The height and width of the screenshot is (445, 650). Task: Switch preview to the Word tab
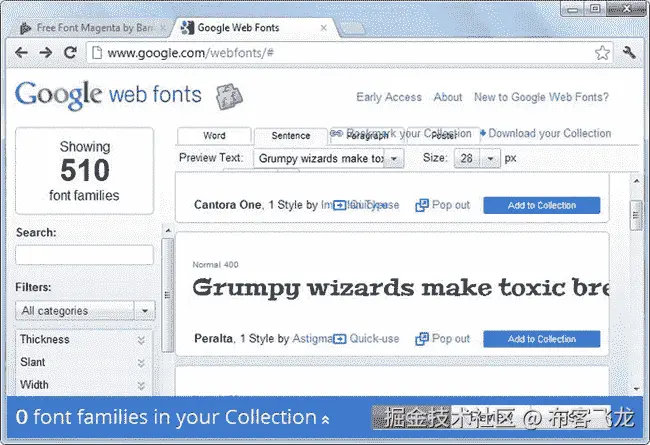tap(214, 136)
